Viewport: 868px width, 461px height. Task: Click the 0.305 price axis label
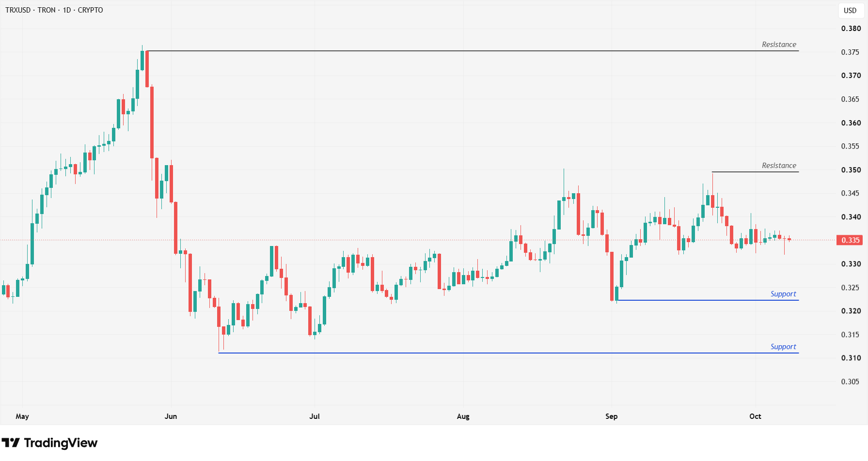[851, 382]
